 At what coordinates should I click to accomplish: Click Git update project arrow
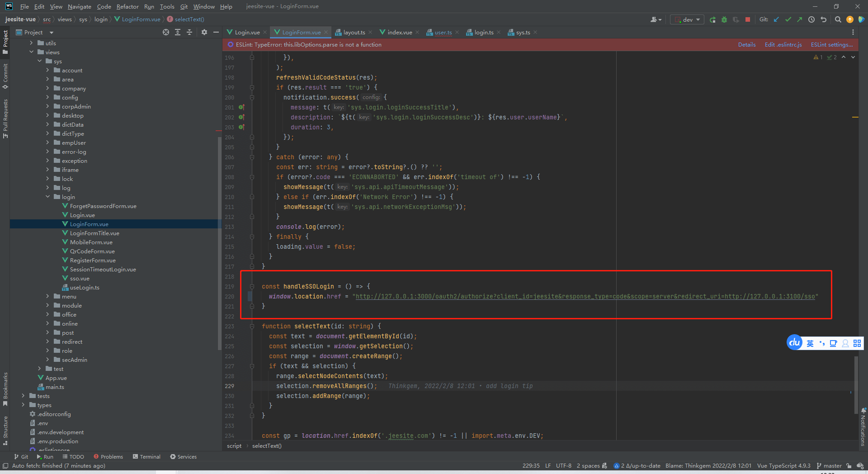776,19
